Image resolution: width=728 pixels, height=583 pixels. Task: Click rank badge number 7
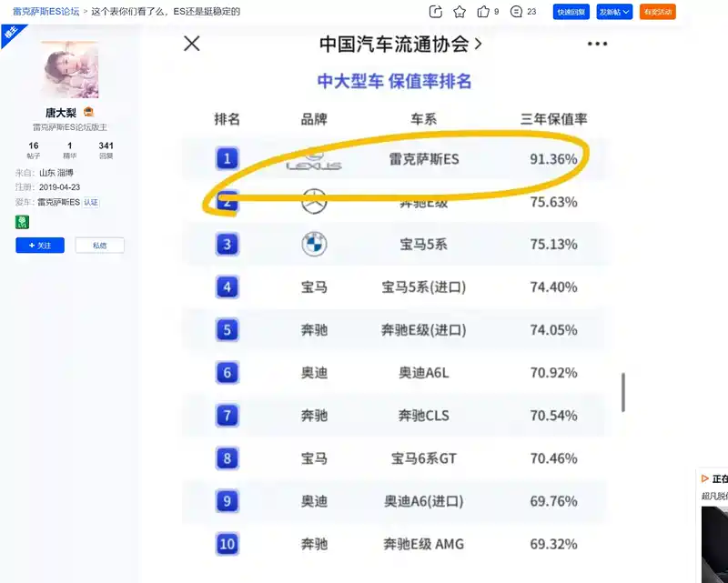(227, 416)
